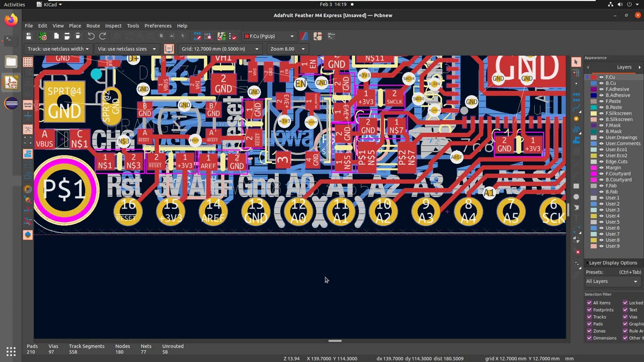Save the board file
Viewport: 644px width, 362px height.
[x=29, y=36]
